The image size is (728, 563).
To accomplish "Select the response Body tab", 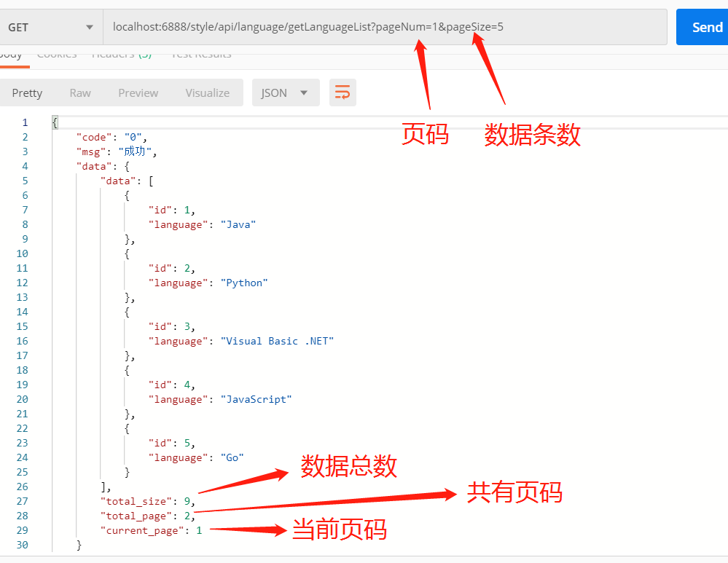I will 11,55.
